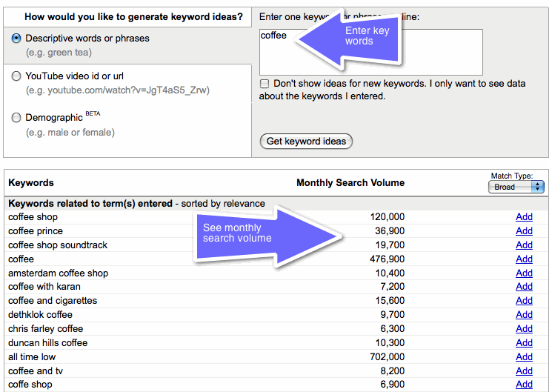549x392 pixels.
Task: Click the 15,600 search volume value
Action: point(390,301)
